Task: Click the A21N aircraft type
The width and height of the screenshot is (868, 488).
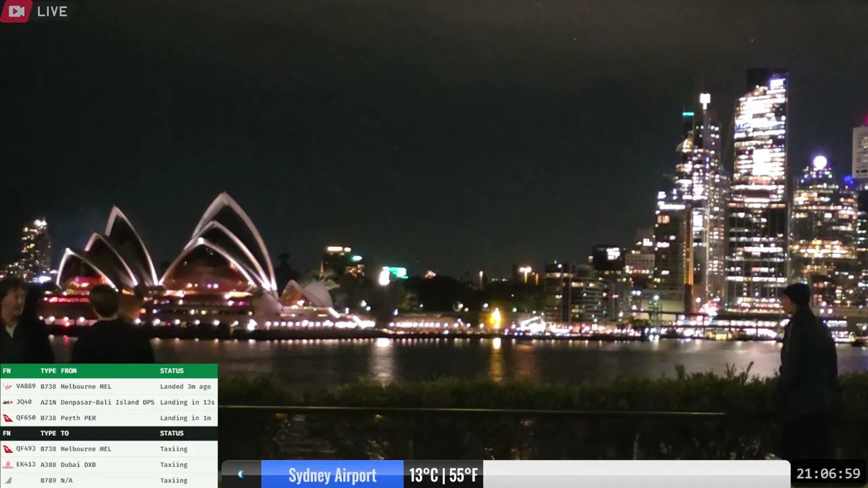Action: tap(48, 402)
